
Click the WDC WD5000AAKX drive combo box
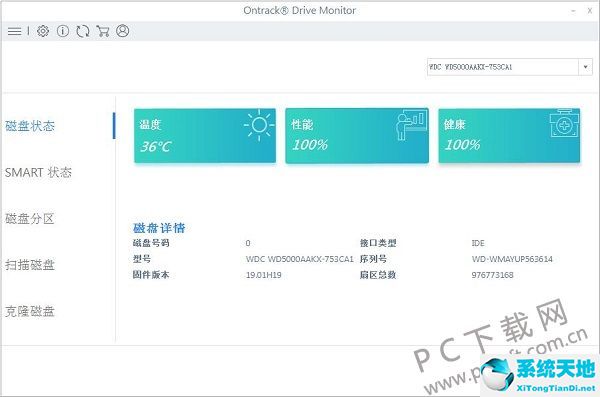510,67
